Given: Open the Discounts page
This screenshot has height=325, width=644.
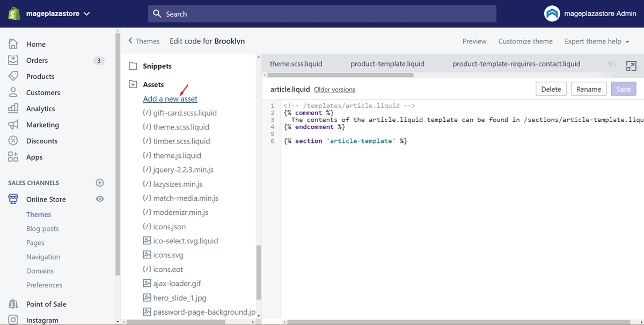Looking at the screenshot, I should tap(42, 141).
